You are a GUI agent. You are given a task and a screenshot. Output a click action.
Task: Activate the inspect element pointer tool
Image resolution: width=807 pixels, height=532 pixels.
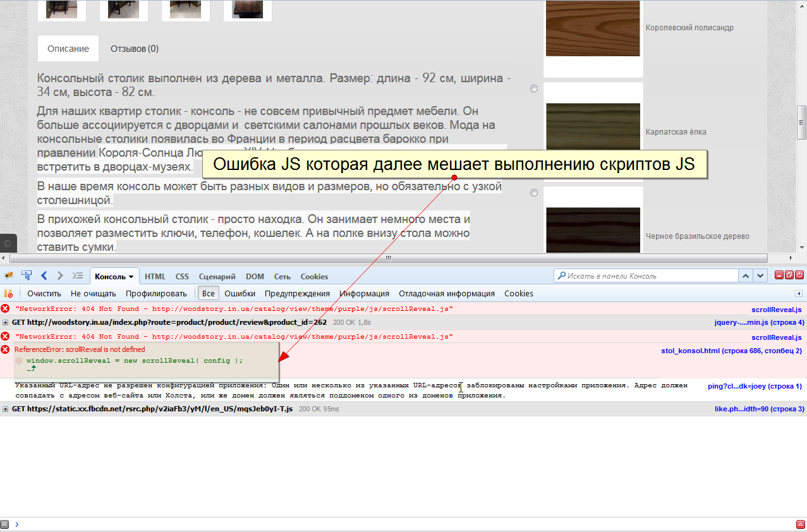(27, 275)
